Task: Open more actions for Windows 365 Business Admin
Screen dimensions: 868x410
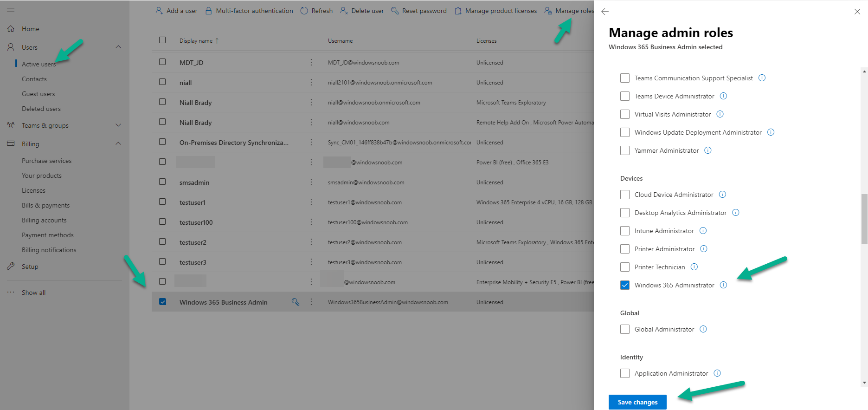Action: coord(311,302)
